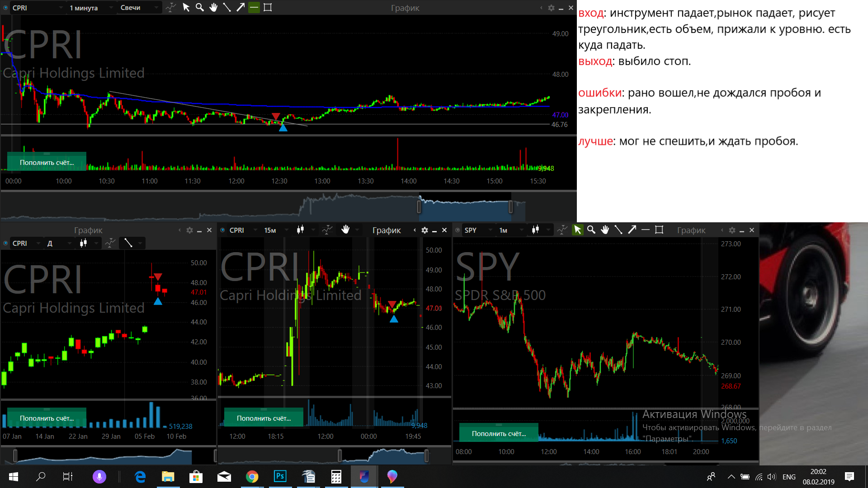Open '1 минута' timeframe dropdown
868x488 pixels.
click(91, 8)
